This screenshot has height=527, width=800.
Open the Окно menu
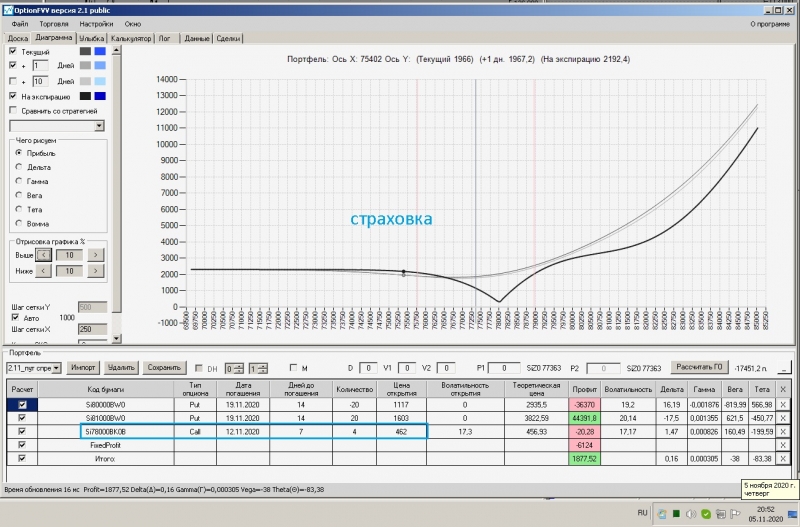click(x=133, y=24)
